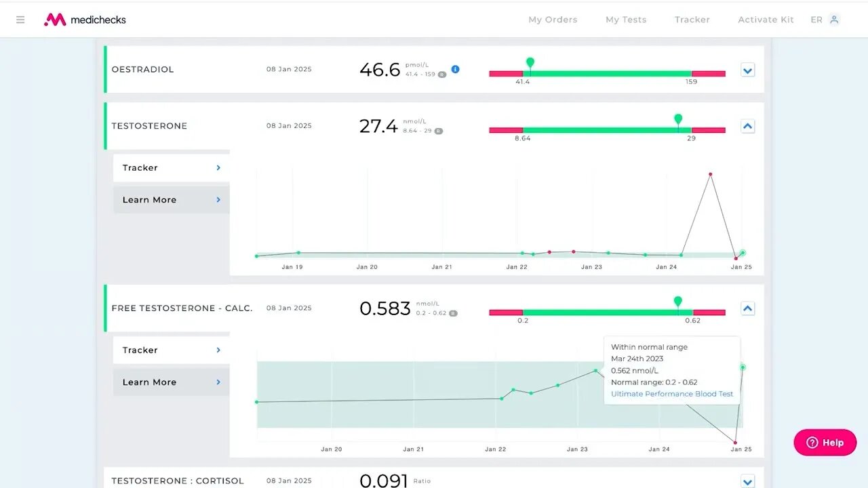Click the FREE TESTOSTERONE - CALC. heading
868x488 pixels.
[x=182, y=308]
